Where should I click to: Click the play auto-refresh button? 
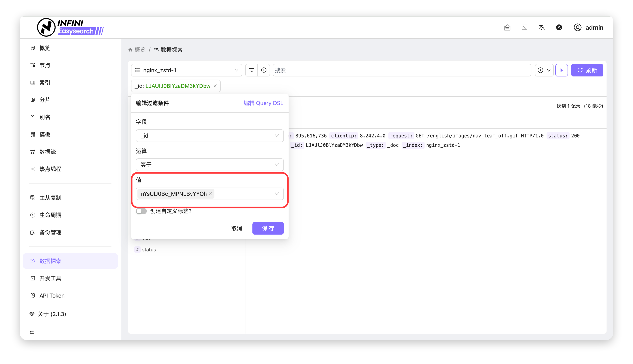pyautogui.click(x=561, y=70)
